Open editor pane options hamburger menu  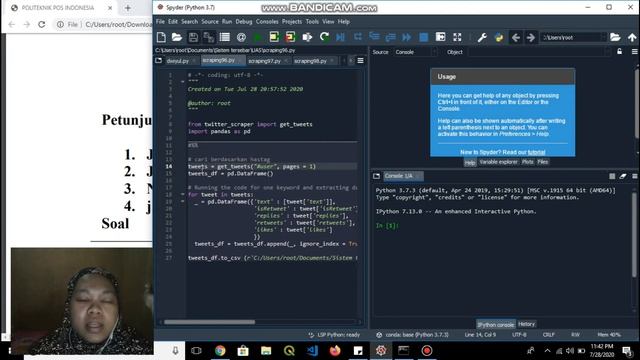(360, 60)
